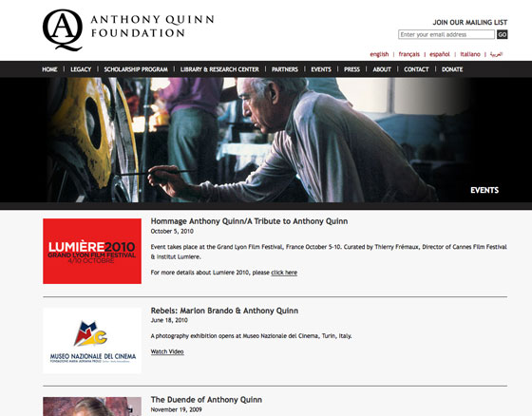Open the About menu item
532x416 pixels.
382,69
